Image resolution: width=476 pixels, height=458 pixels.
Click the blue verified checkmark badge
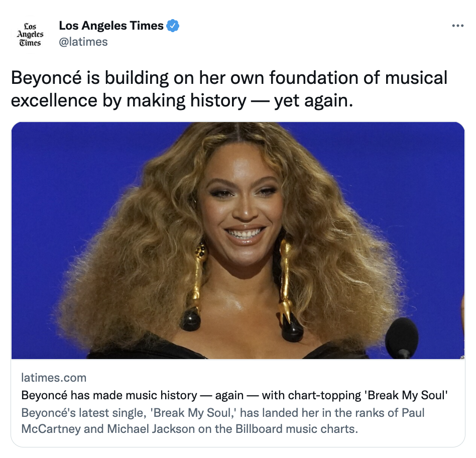point(173,26)
